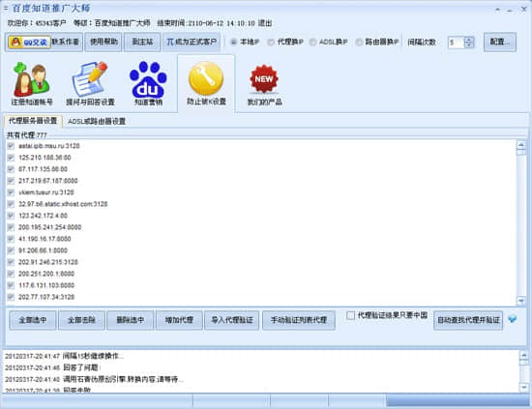Screen dimensions: 532x409
Task: Uncheck checkbox for proxy starting 117.6
Action: [x=11, y=285]
